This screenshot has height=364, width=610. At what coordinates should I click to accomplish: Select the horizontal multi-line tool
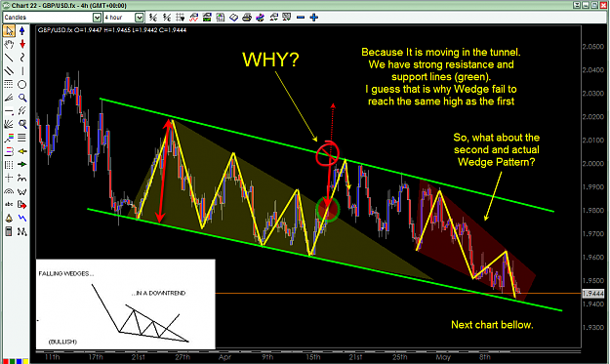coord(22,138)
